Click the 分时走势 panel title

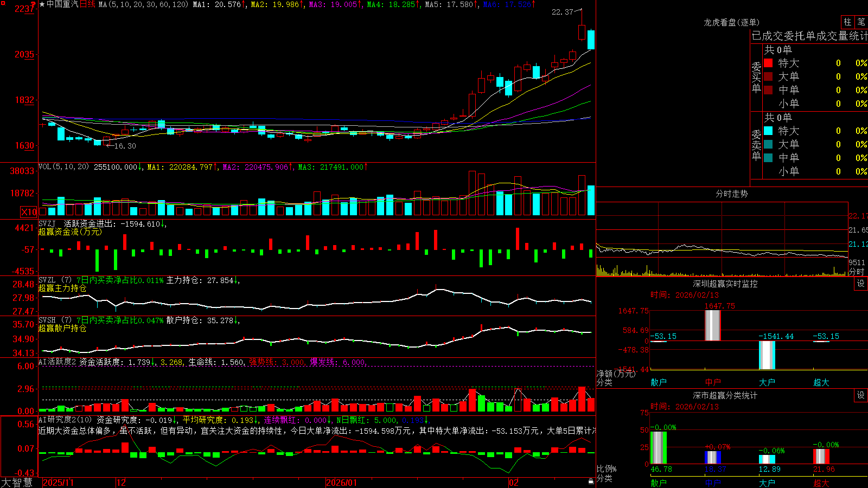(732, 194)
